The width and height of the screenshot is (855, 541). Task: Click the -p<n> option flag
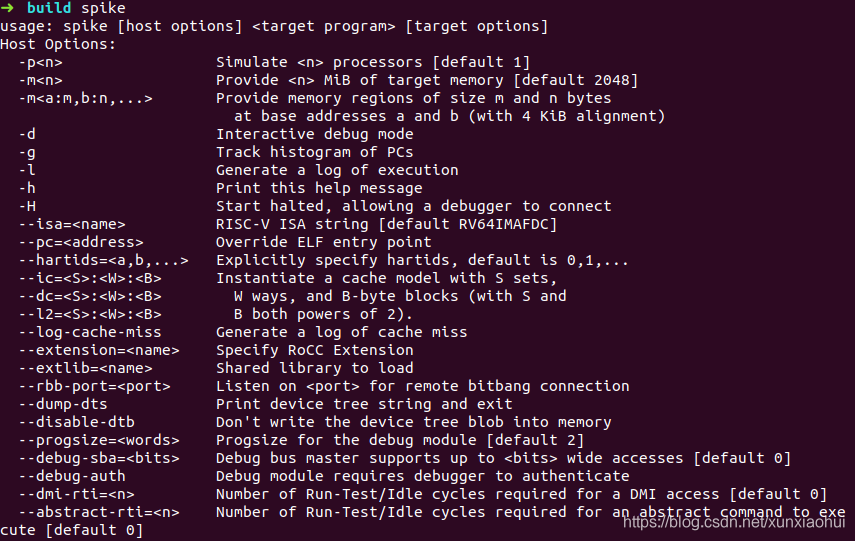(x=40, y=62)
